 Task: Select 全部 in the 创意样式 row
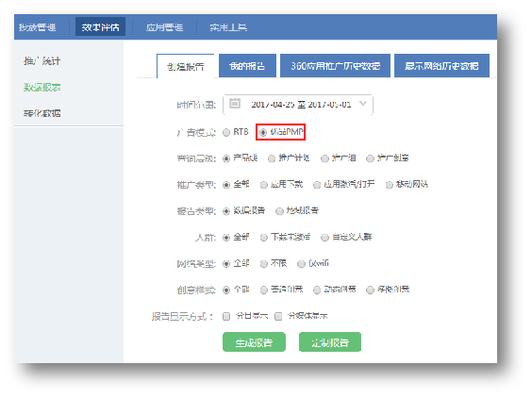click(226, 290)
